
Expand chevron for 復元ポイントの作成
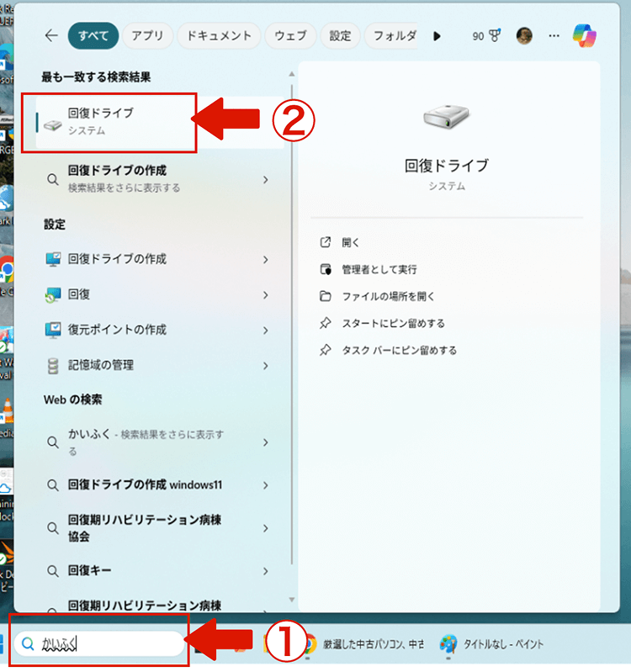coord(266,331)
